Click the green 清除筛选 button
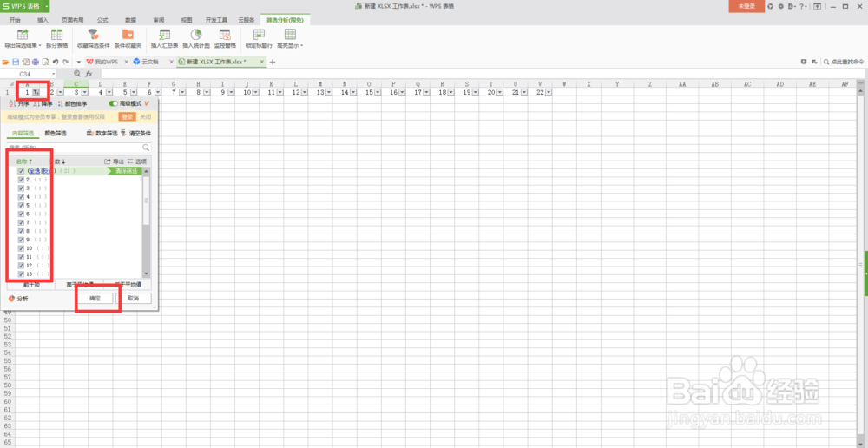 tap(127, 171)
